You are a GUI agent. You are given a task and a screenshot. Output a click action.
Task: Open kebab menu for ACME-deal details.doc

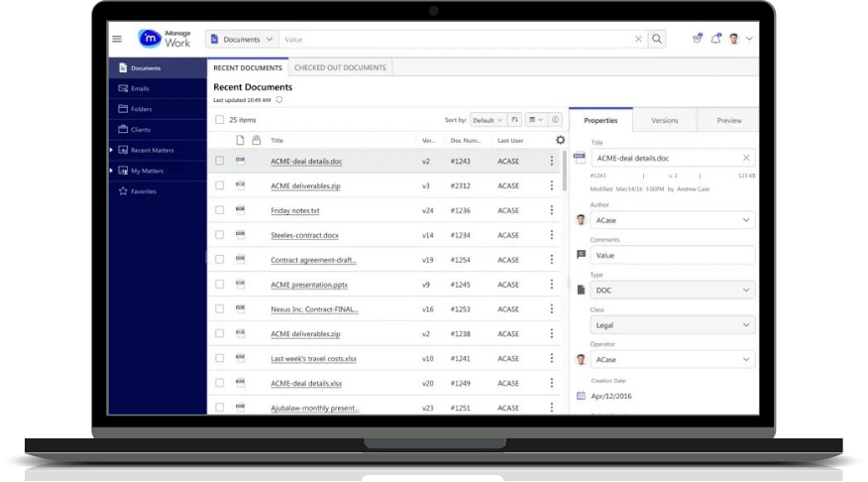point(551,161)
